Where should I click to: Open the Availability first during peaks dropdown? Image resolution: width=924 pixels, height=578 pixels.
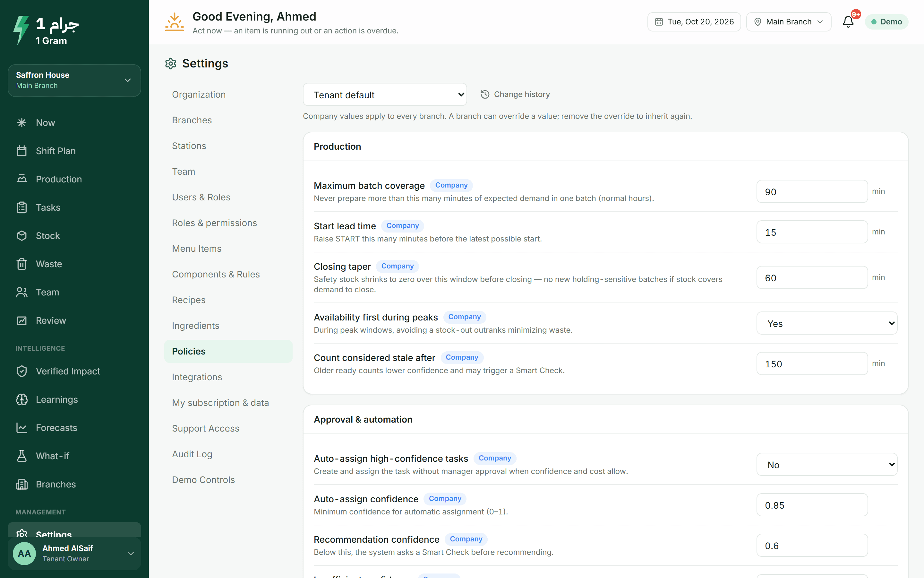[x=827, y=323]
